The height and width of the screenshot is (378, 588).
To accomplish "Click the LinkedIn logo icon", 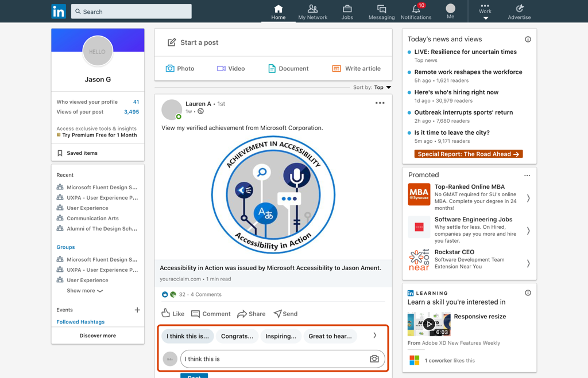I will (x=59, y=11).
